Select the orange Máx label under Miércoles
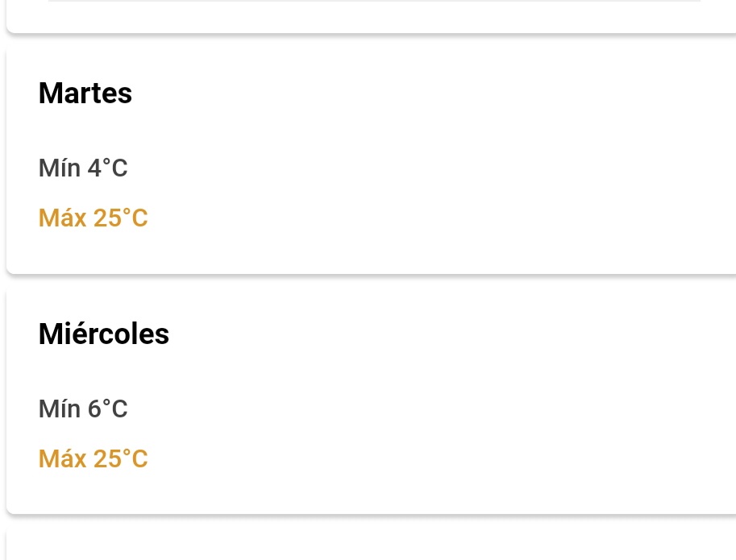Image resolution: width=736 pixels, height=560 pixels. point(62,459)
